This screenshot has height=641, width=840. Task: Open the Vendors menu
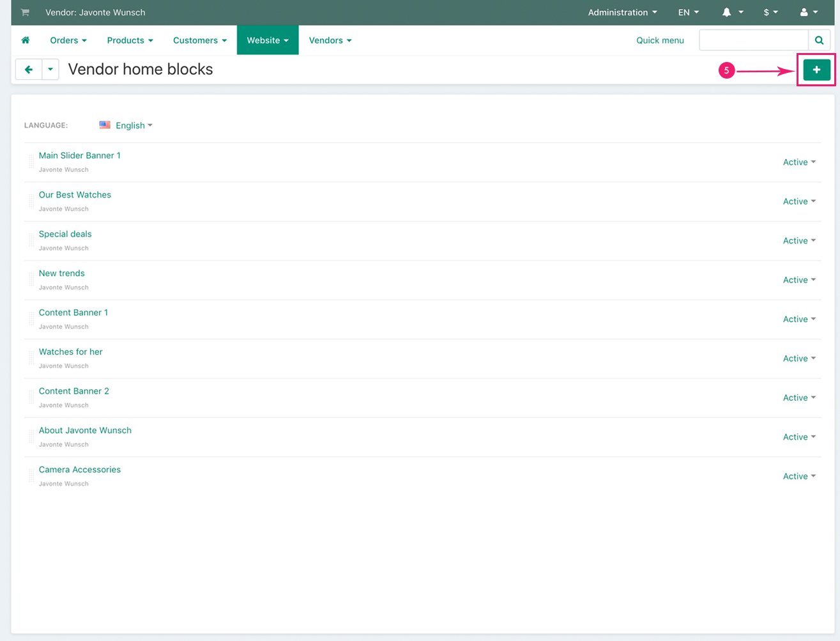point(330,40)
